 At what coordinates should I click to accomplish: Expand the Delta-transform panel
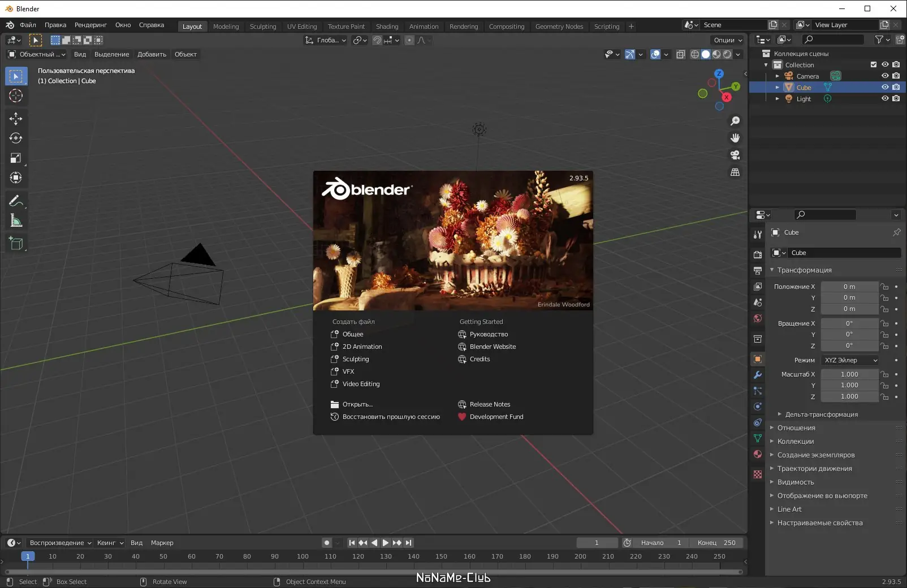point(821,414)
